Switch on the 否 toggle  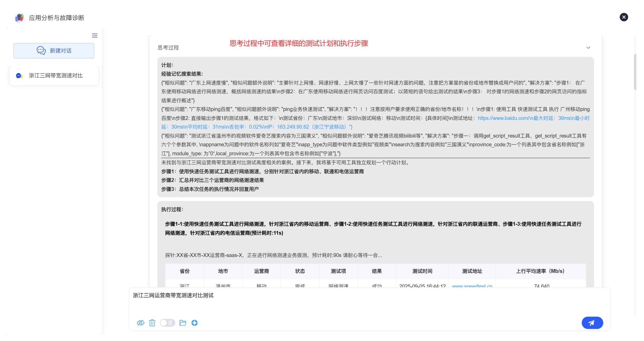(167, 323)
